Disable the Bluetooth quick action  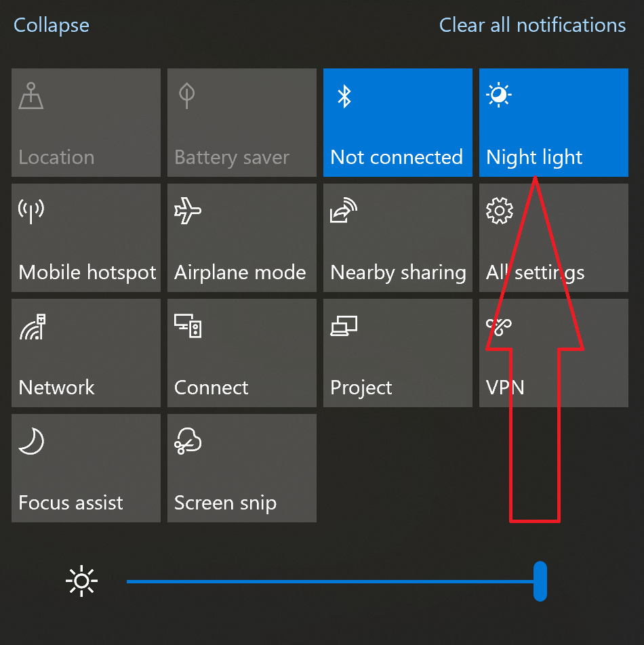pos(397,123)
